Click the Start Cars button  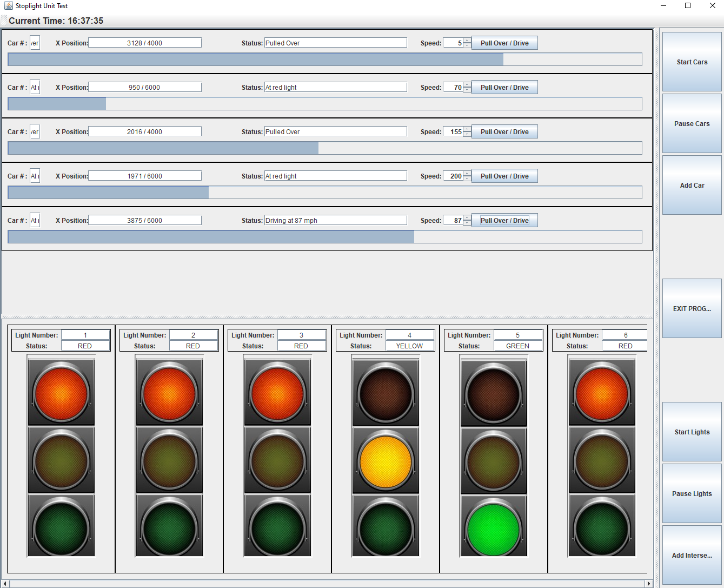click(692, 62)
